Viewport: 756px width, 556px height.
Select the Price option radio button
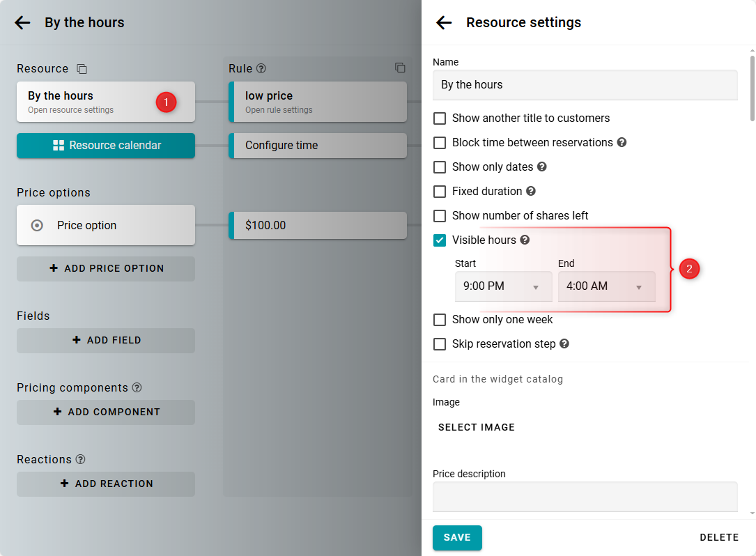click(38, 225)
